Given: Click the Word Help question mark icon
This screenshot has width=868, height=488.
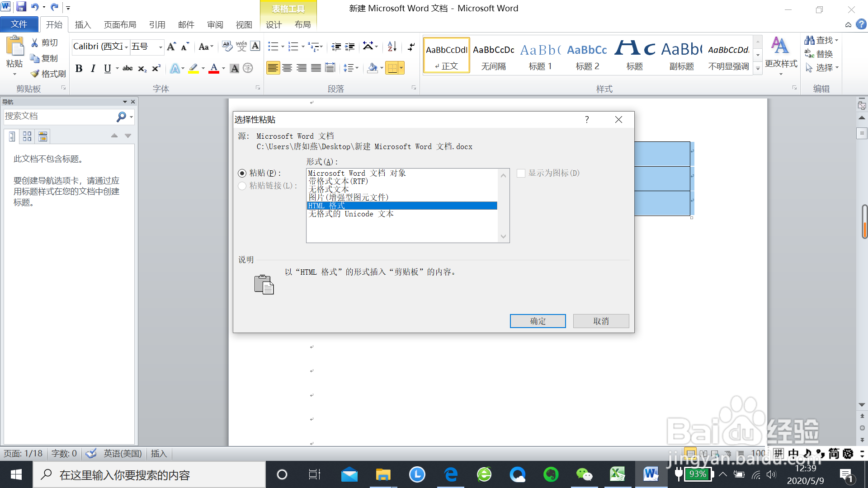Looking at the screenshot, I should pos(861,24).
